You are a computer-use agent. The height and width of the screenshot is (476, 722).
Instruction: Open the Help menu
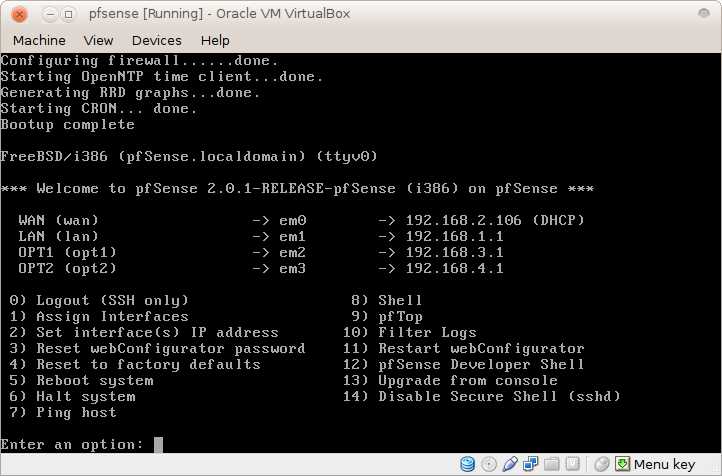coord(215,40)
